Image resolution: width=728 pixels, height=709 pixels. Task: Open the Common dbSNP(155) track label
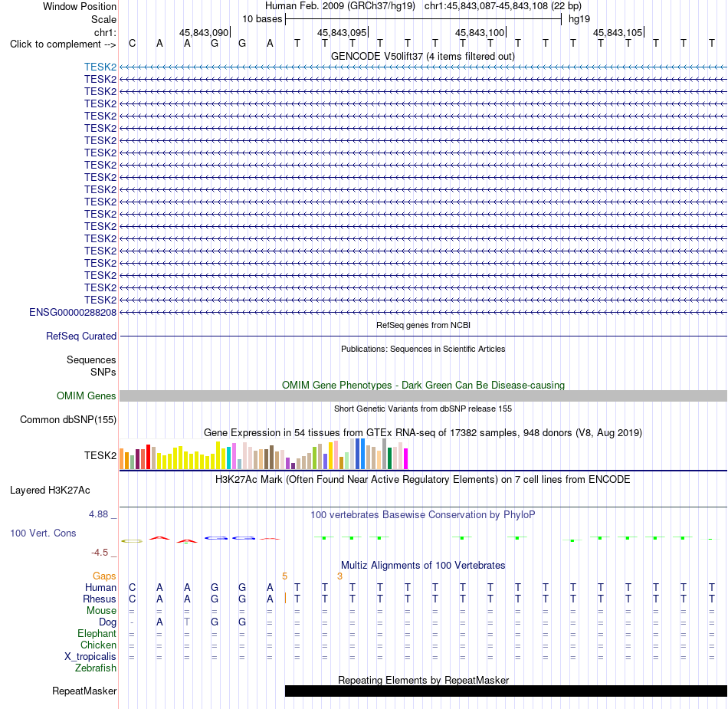point(68,420)
